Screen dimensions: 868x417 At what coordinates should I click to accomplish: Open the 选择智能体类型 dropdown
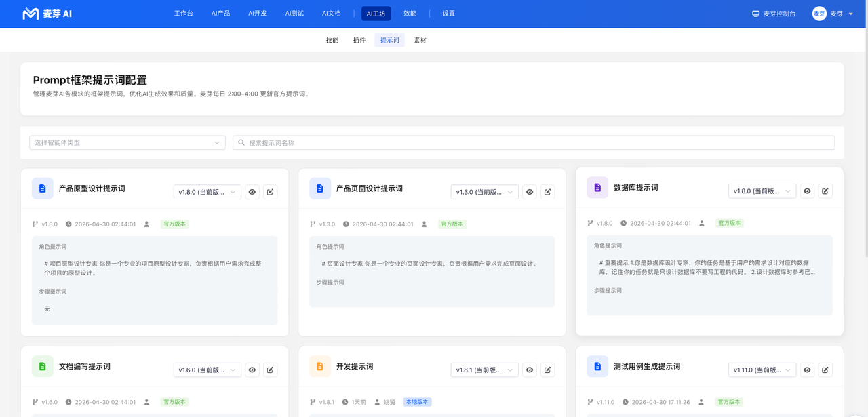127,142
